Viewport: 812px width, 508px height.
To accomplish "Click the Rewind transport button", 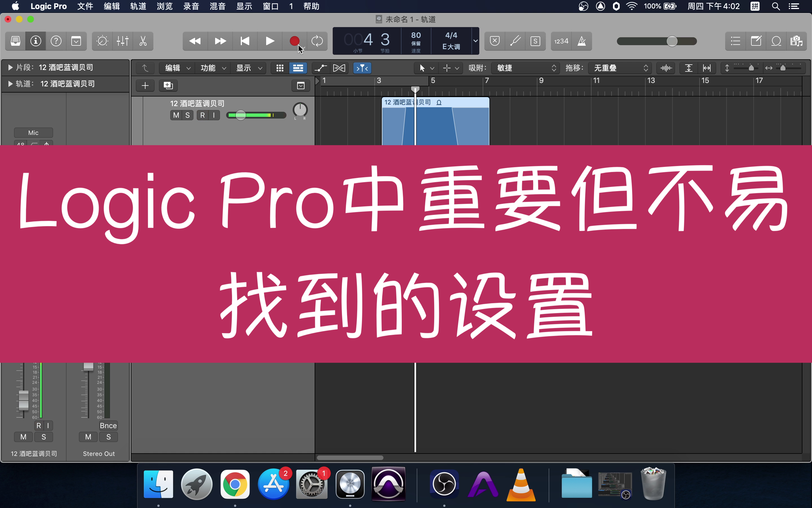I will tap(195, 41).
